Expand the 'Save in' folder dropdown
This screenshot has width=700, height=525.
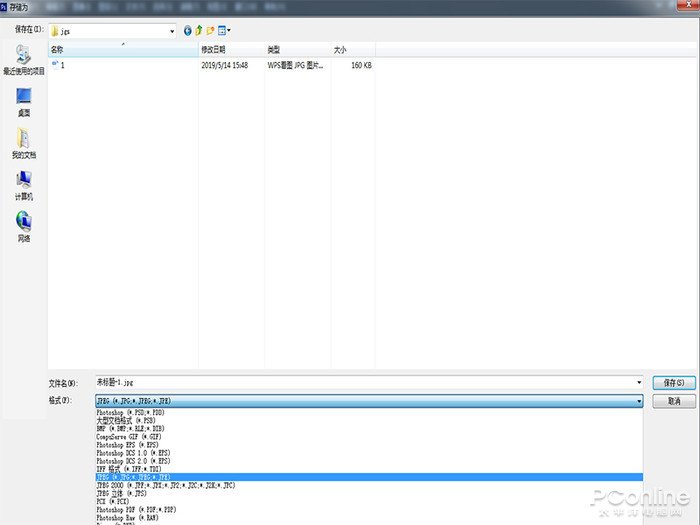tap(172, 31)
